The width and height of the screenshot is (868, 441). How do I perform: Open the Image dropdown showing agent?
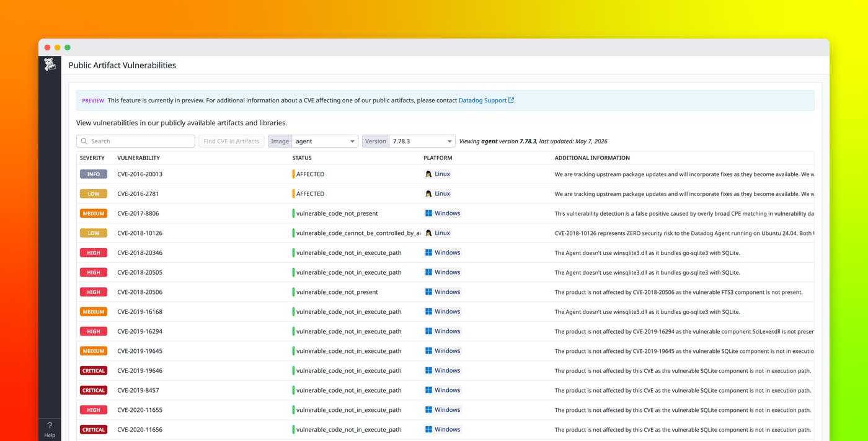pyautogui.click(x=325, y=141)
